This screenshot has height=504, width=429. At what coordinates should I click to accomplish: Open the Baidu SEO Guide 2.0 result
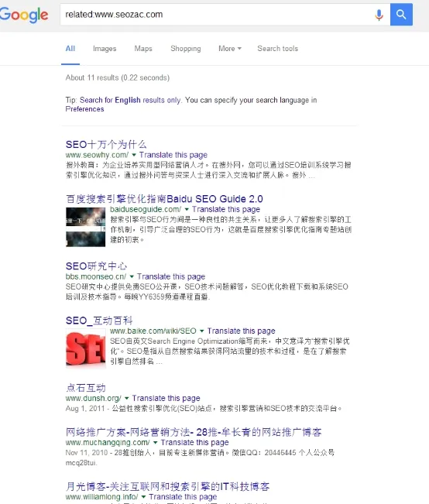(x=164, y=199)
